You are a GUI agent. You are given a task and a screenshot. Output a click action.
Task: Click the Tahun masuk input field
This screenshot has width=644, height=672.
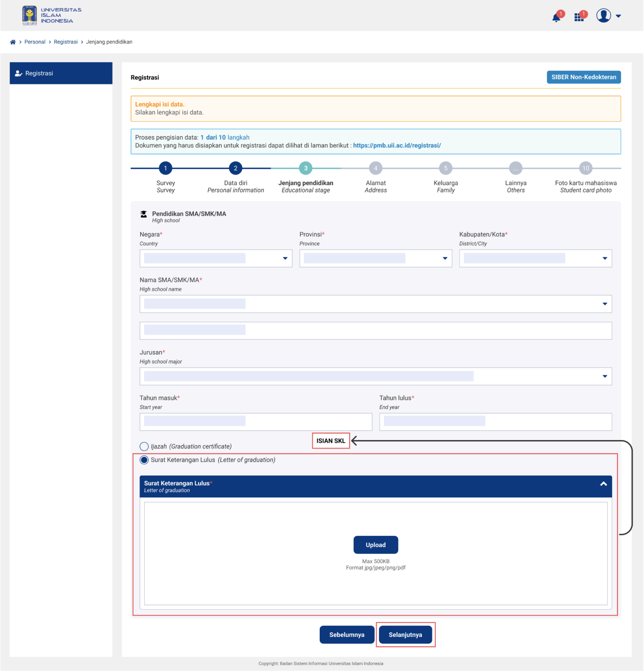[255, 422]
